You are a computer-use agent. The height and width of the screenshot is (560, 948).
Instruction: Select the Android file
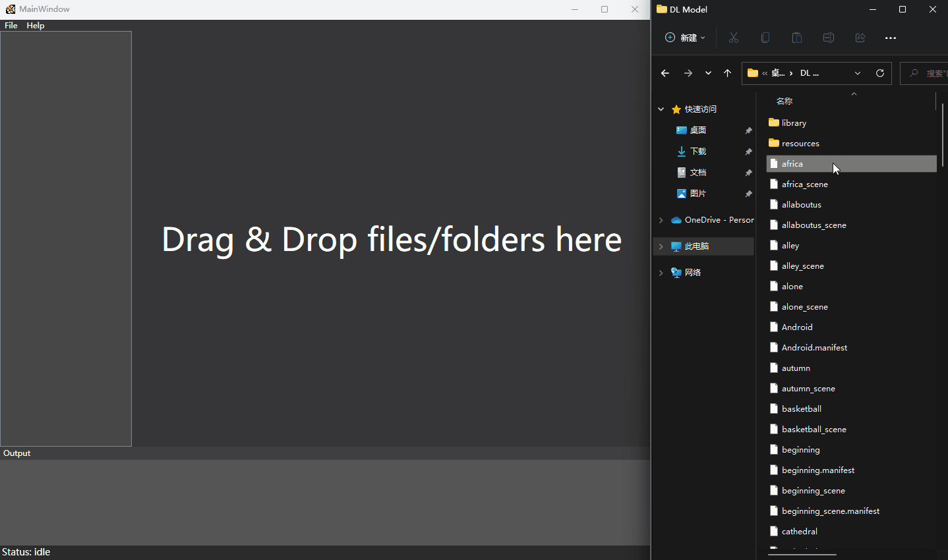(x=851, y=327)
